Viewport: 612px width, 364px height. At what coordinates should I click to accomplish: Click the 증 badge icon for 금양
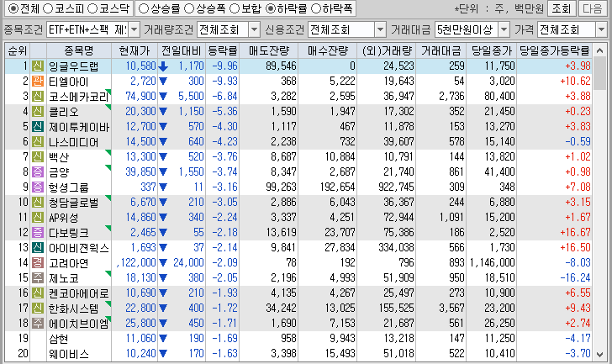pos(38,172)
